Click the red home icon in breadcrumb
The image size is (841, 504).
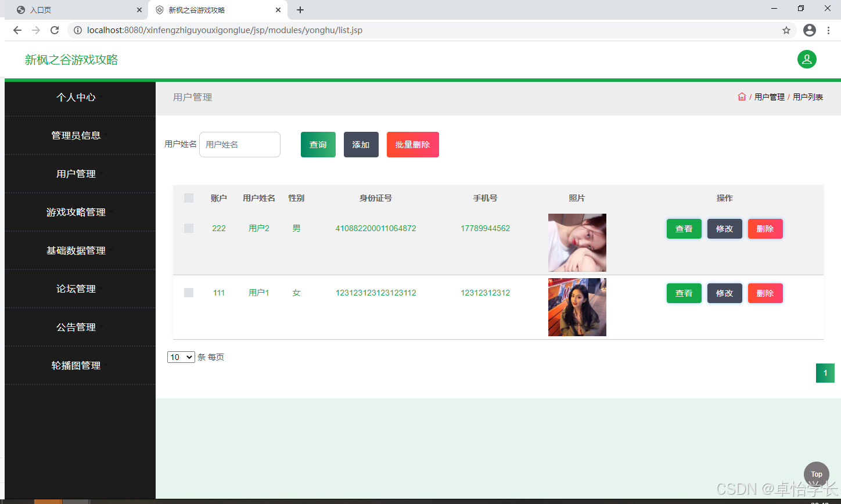pyautogui.click(x=742, y=97)
